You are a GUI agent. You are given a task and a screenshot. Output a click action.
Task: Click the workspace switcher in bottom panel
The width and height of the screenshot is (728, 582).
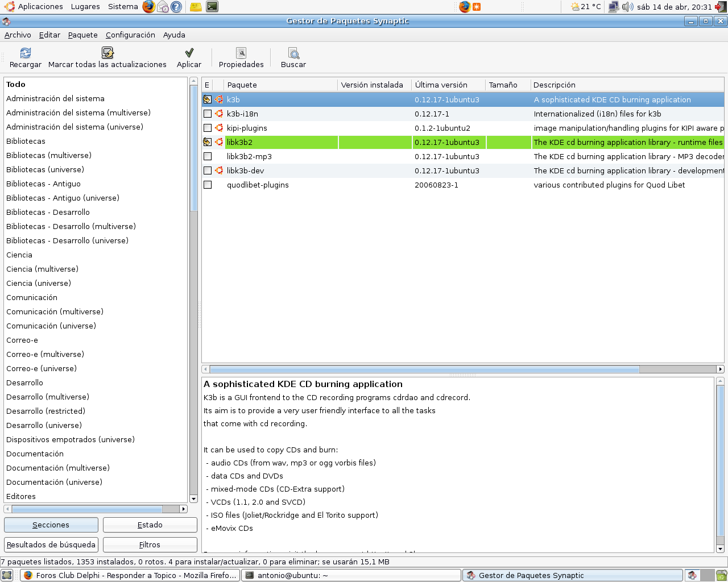tap(700, 575)
